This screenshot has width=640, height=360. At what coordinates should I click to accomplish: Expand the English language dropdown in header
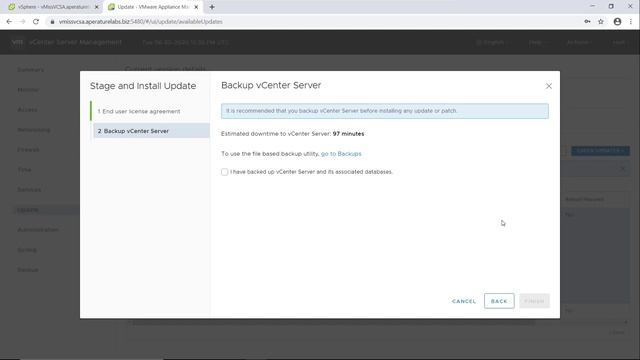492,42
